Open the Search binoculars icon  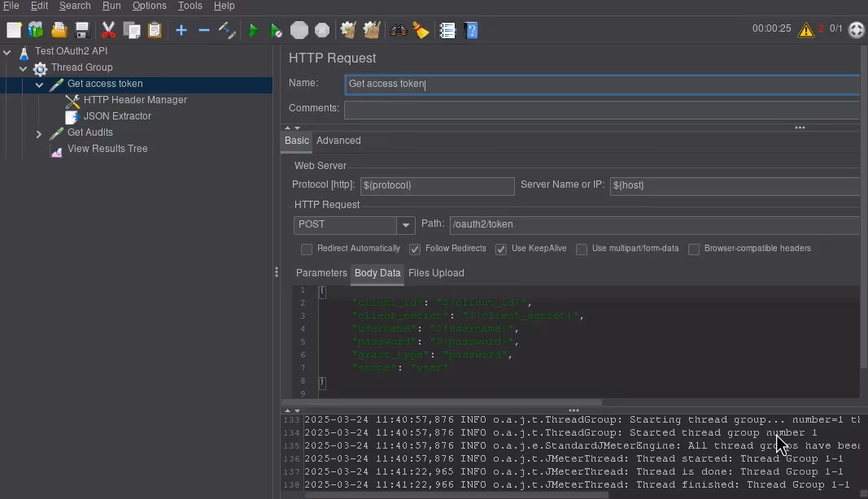pyautogui.click(x=399, y=31)
